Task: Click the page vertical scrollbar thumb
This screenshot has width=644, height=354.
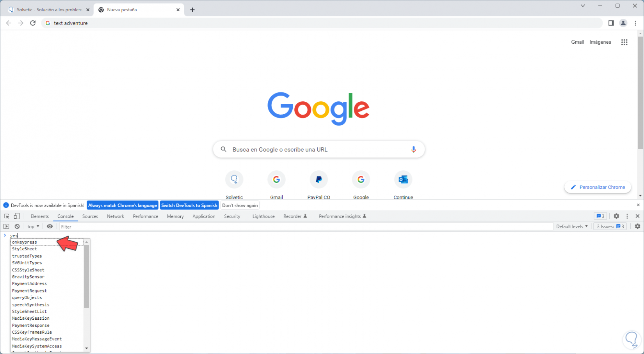Action: pos(640,93)
